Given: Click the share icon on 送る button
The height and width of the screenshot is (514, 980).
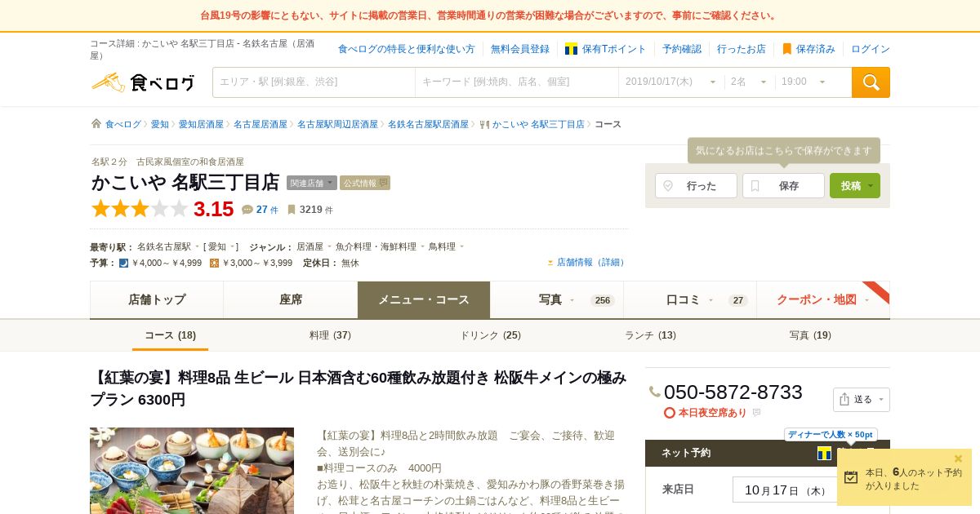Looking at the screenshot, I should pyautogui.click(x=844, y=399).
